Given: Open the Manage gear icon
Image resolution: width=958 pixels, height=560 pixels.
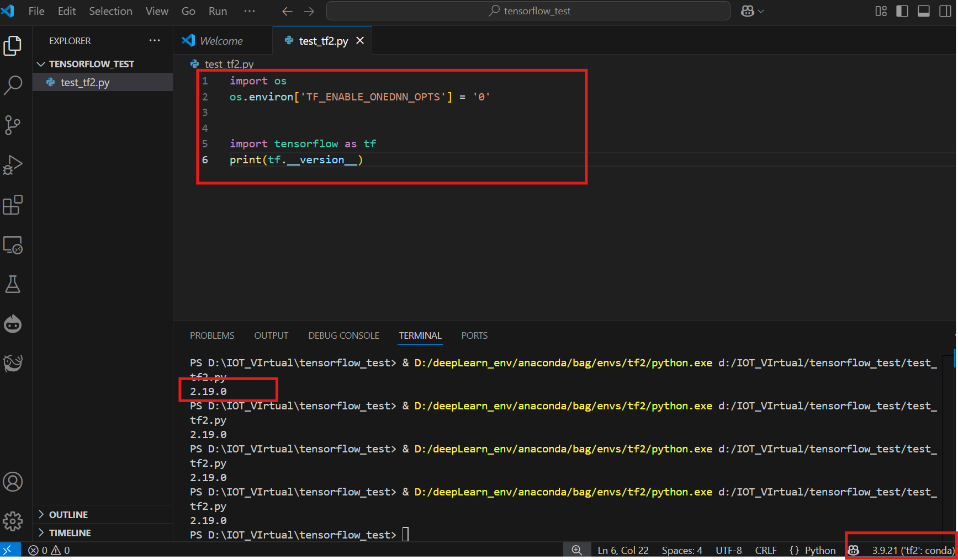Looking at the screenshot, I should tap(13, 521).
